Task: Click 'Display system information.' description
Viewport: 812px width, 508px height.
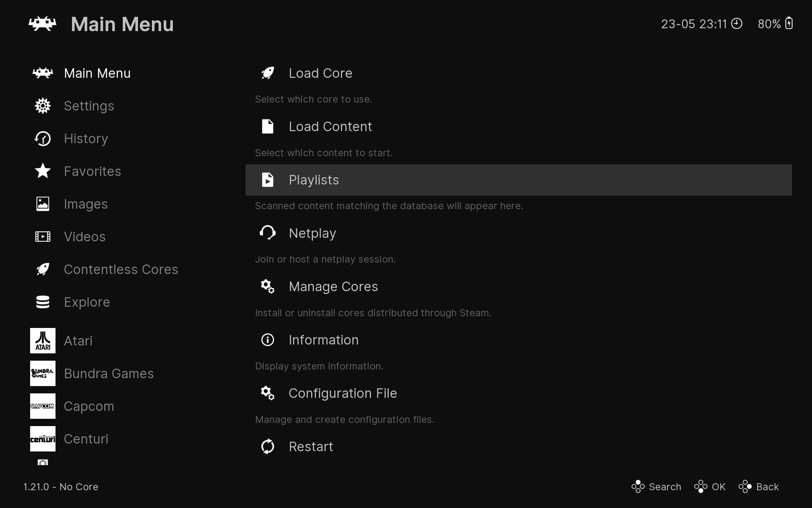Action: [319, 366]
